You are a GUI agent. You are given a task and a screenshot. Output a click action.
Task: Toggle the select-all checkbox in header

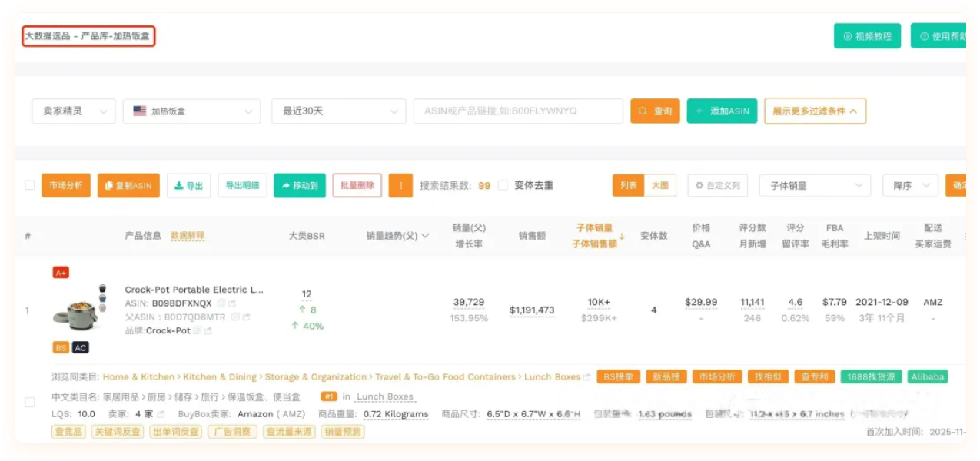[28, 185]
